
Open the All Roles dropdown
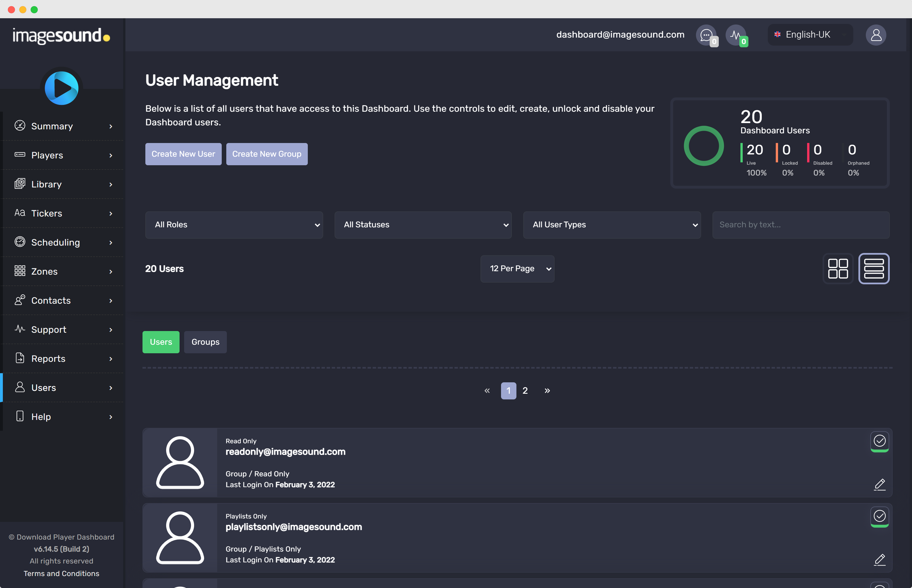click(234, 225)
